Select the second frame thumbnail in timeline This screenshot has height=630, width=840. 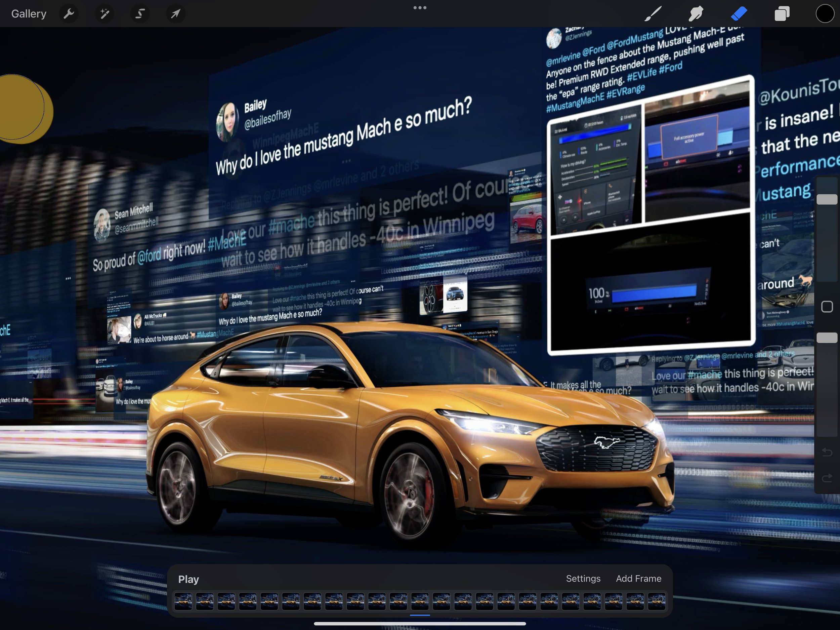coord(205,601)
